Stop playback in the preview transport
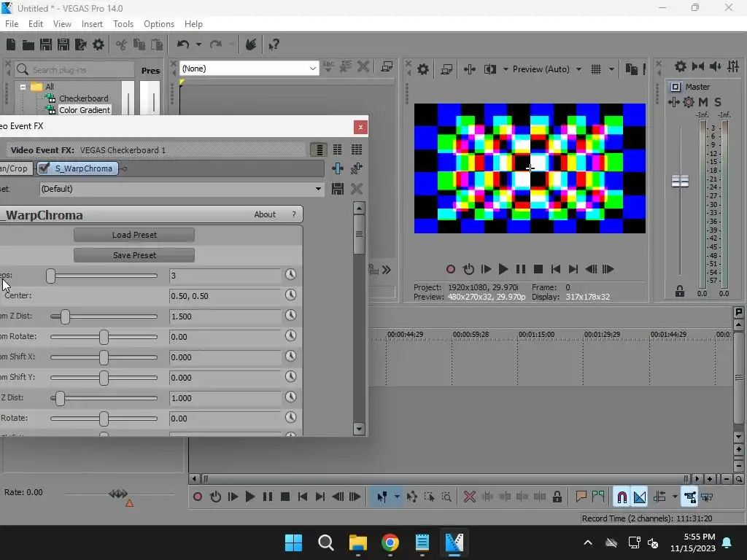 coord(538,269)
